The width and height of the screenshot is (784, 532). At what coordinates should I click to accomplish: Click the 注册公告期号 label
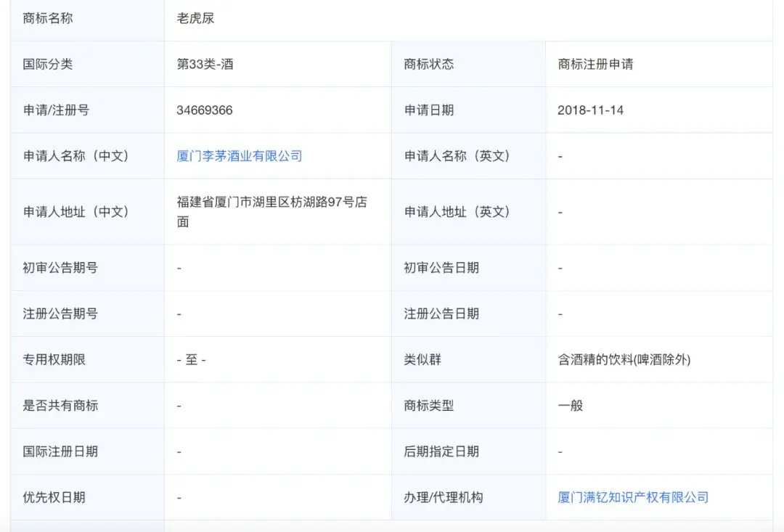pyautogui.click(x=60, y=314)
